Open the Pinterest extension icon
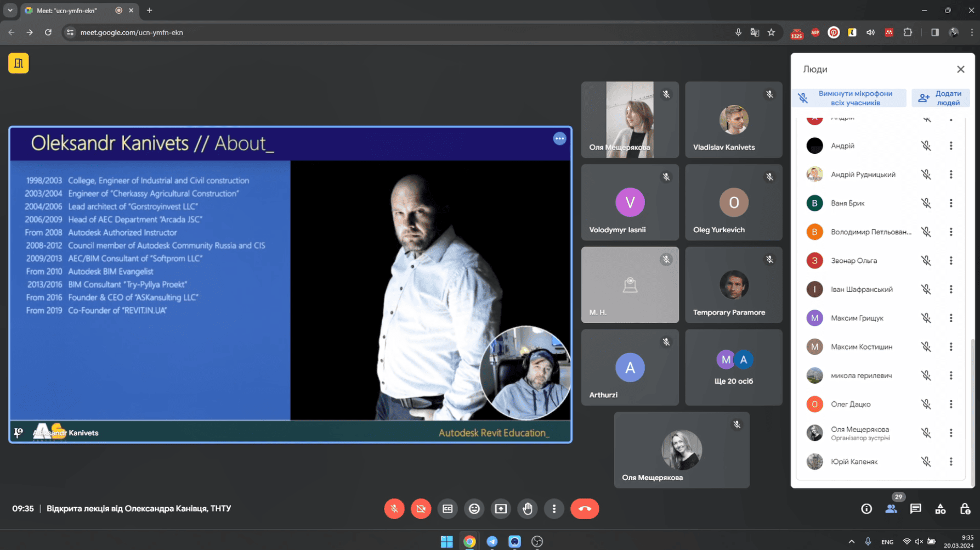Image resolution: width=980 pixels, height=550 pixels. (834, 32)
